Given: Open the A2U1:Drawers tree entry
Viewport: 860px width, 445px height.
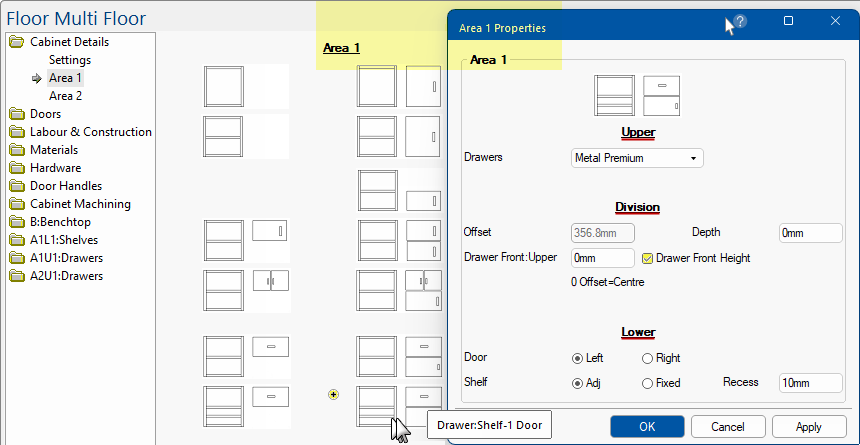Looking at the screenshot, I should tap(66, 276).
